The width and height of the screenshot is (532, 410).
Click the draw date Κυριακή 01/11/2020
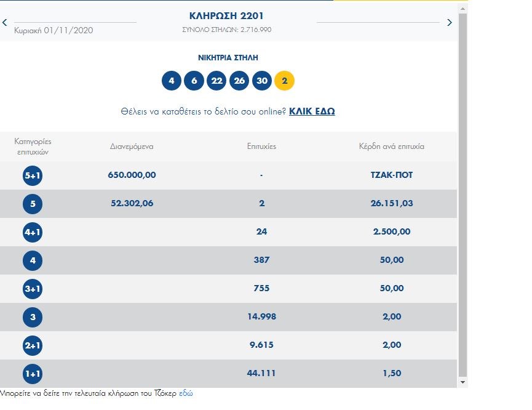[54, 30]
